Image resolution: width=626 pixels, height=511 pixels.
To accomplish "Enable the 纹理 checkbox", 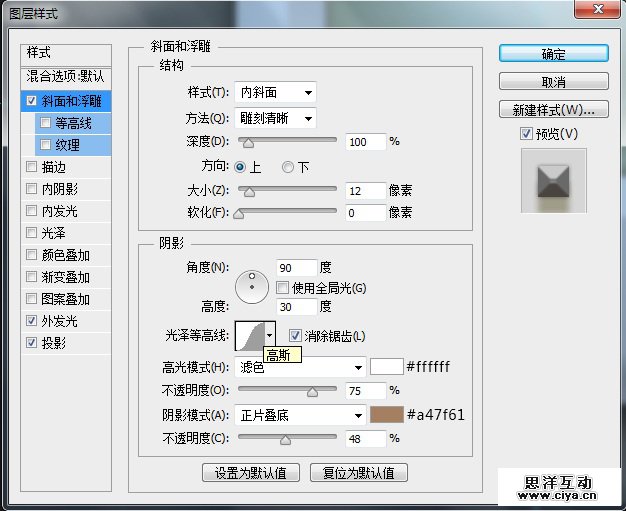I will tap(46, 144).
